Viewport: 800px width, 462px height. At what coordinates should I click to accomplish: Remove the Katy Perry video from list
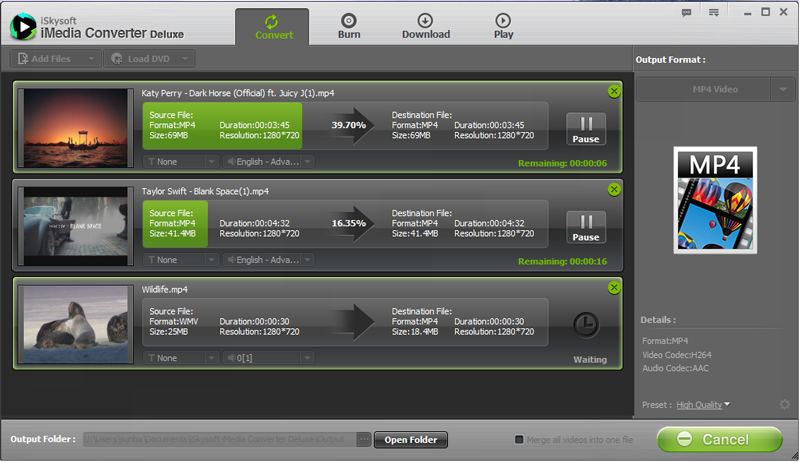pos(614,92)
